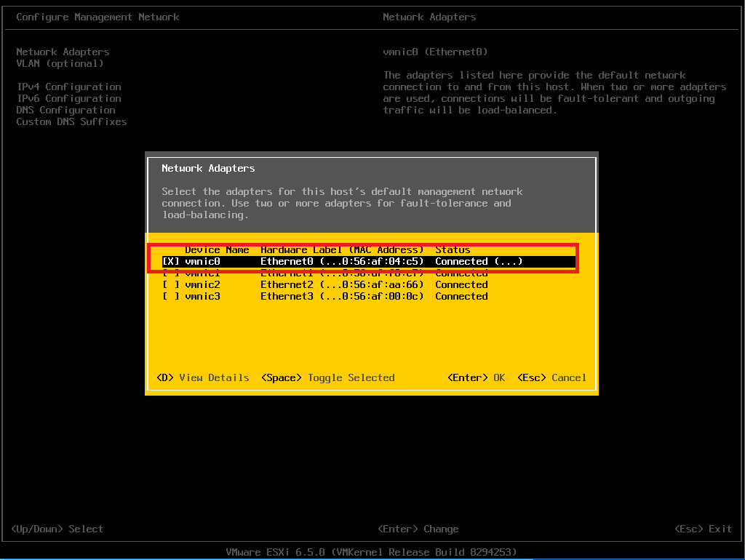Viewport: 745px width, 560px height.
Task: Click Connected status of vmnic2
Action: [461, 285]
